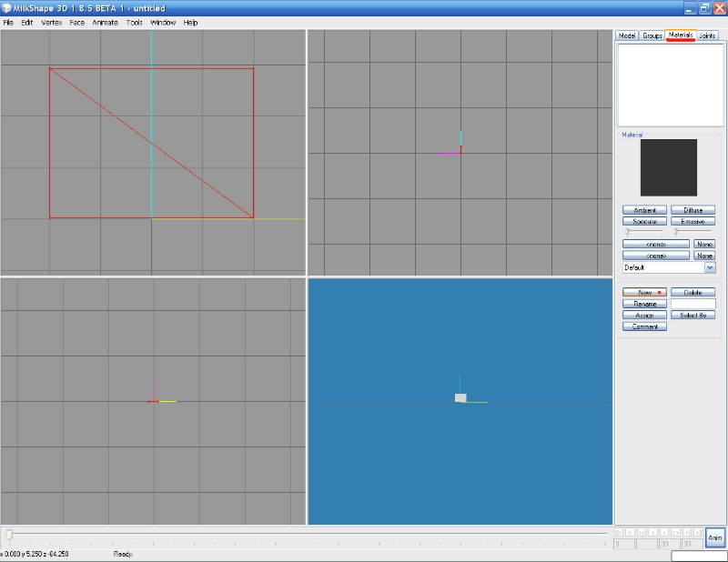The height and width of the screenshot is (562, 728).
Task: Click the Diffuse color button
Action: point(693,210)
